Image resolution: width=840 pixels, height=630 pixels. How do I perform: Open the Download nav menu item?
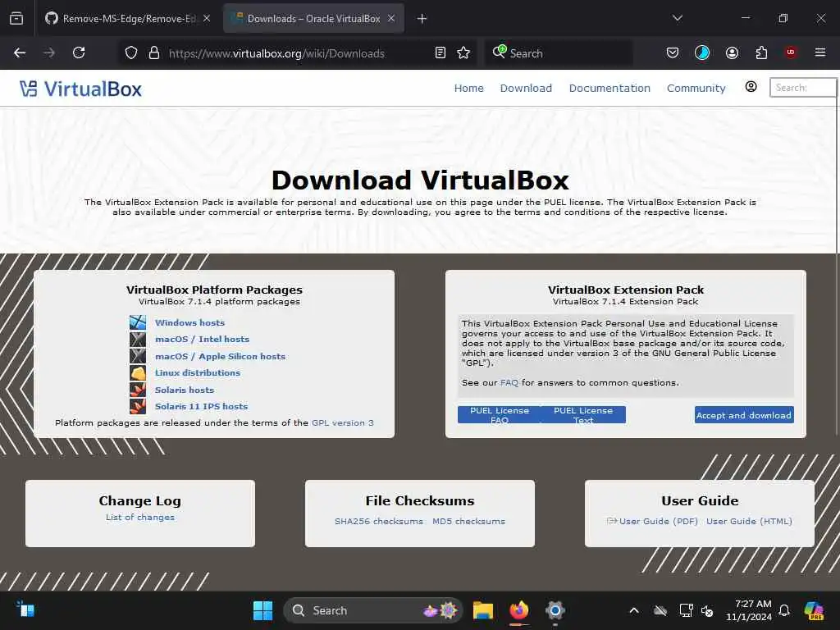526,88
